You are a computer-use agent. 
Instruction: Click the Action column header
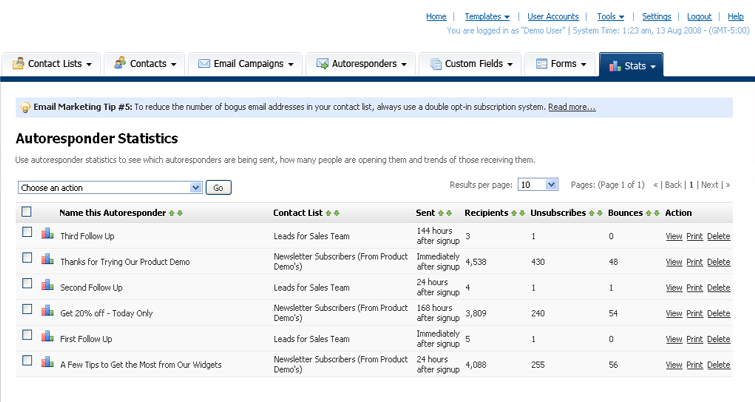[x=678, y=213]
